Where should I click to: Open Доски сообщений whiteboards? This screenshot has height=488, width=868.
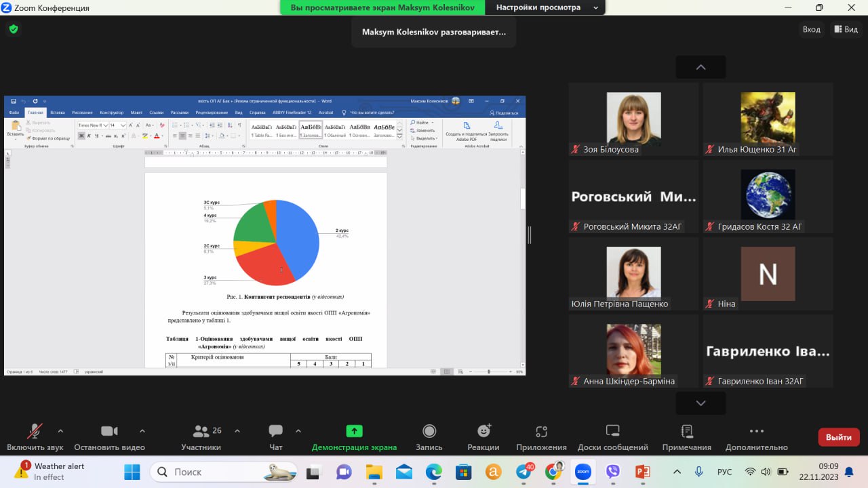(x=612, y=436)
